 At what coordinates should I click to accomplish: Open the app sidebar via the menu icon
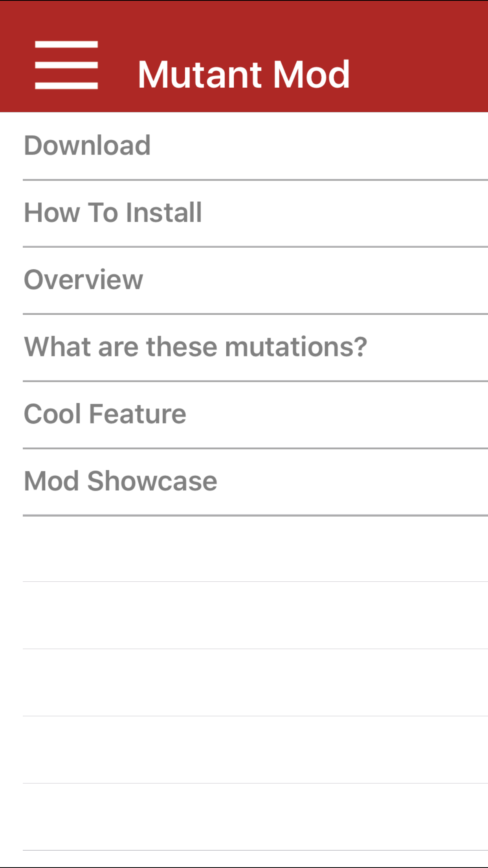click(67, 64)
